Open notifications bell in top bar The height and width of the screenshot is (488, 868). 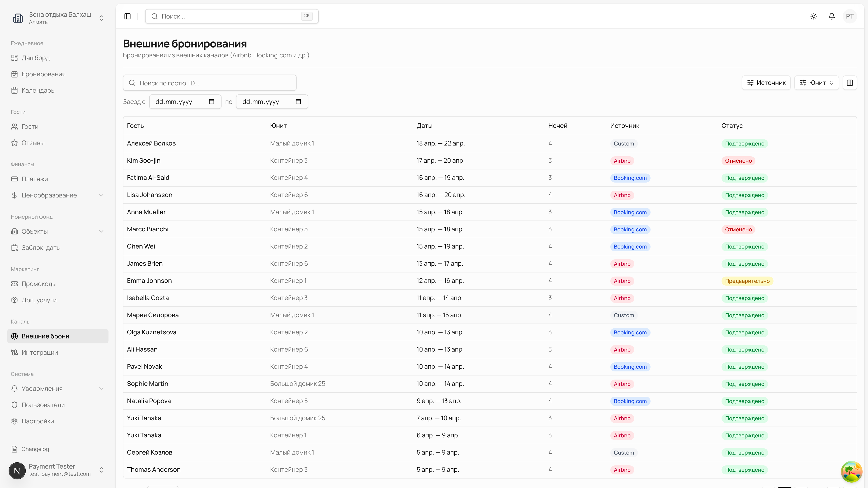click(832, 16)
